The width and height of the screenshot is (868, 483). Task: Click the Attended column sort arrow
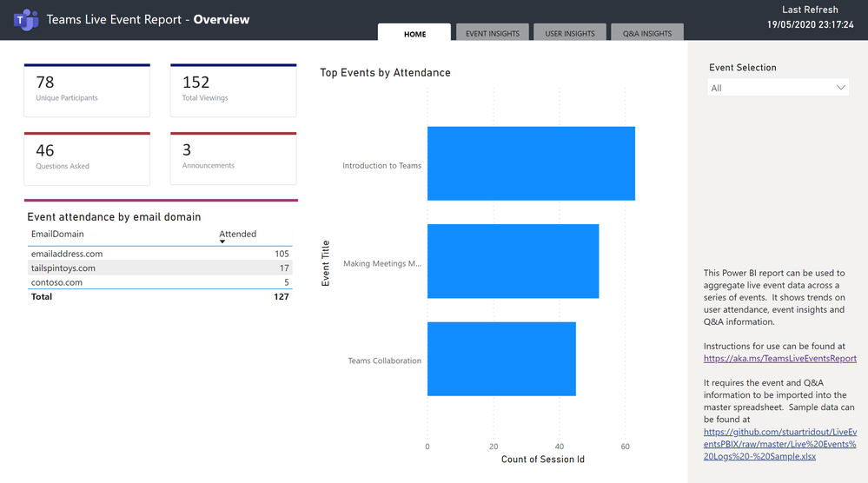point(222,241)
